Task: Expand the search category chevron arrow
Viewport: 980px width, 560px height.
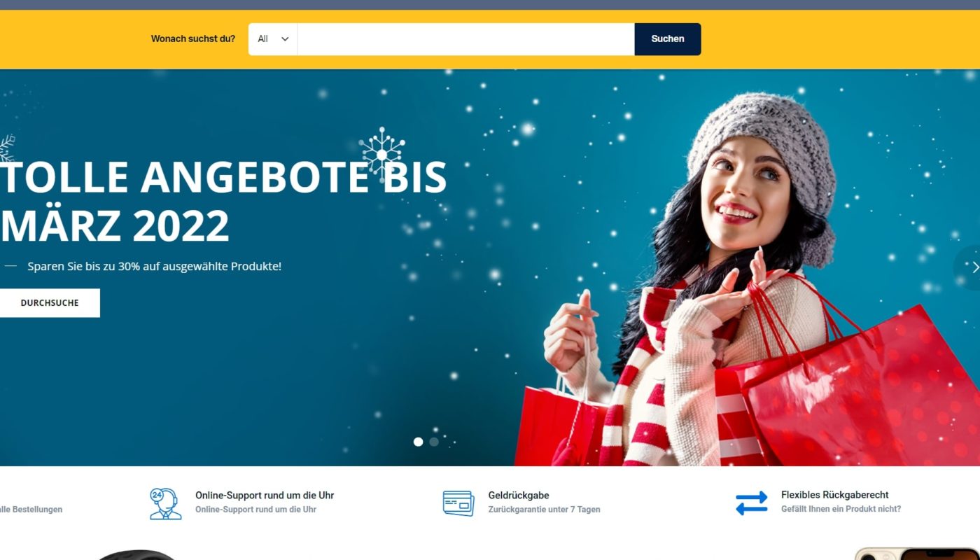Action: tap(285, 39)
